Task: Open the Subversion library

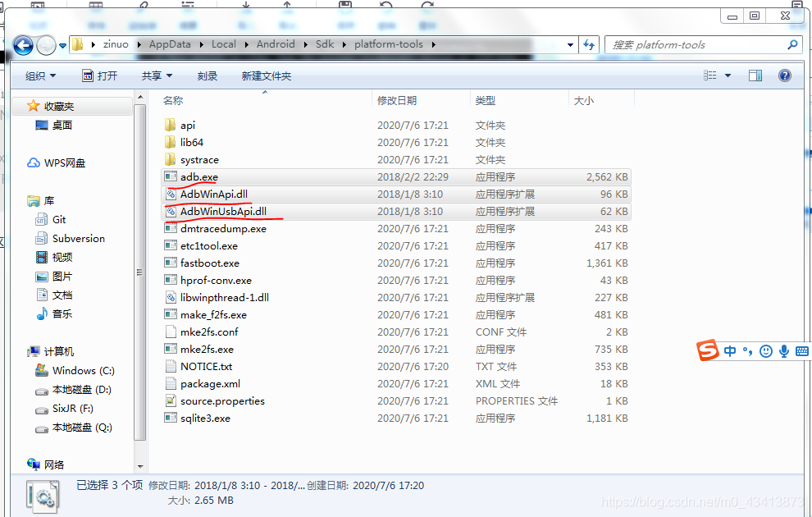Action: (x=78, y=238)
